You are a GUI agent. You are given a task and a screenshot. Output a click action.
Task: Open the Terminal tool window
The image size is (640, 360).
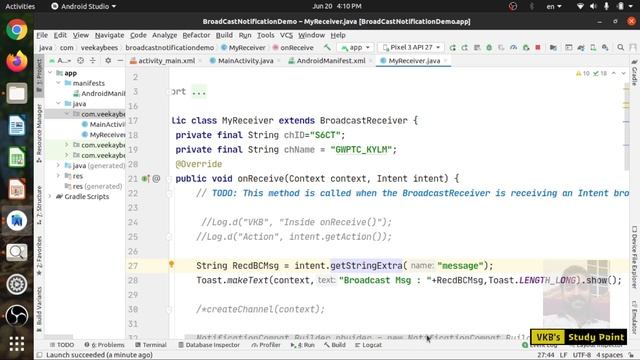click(151, 345)
